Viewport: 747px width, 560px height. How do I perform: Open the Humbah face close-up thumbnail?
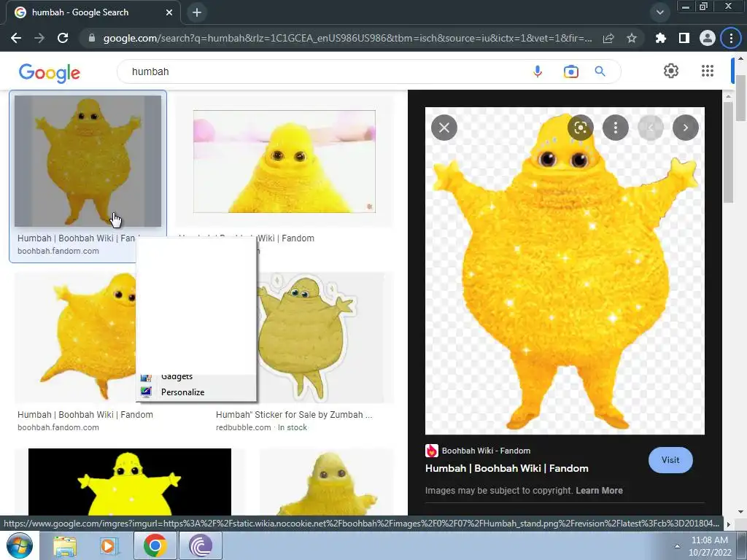(x=285, y=161)
